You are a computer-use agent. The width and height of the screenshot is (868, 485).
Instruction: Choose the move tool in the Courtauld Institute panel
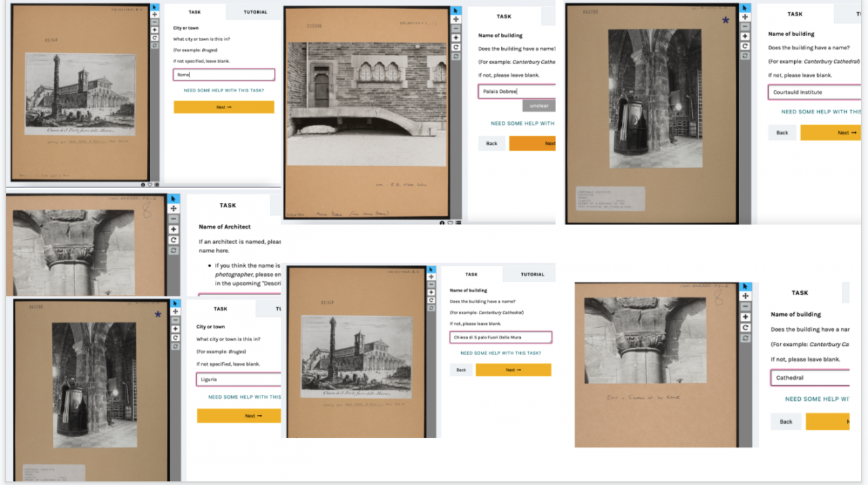[745, 17]
